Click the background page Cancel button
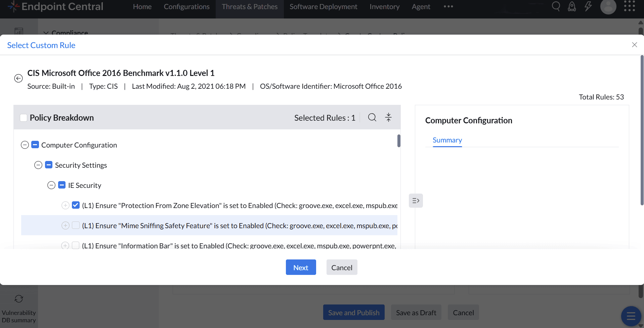The height and width of the screenshot is (328, 644). coord(464,313)
